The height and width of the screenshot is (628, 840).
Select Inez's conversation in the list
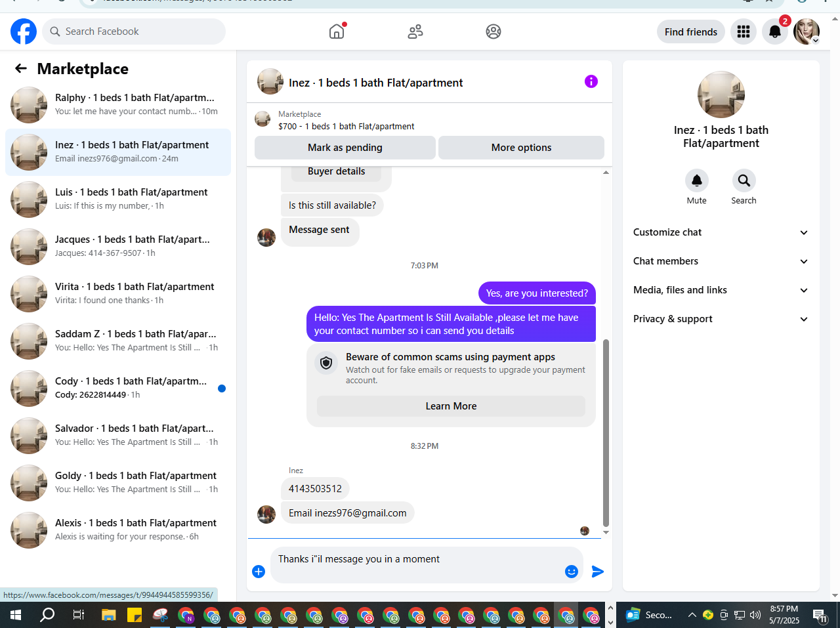pyautogui.click(x=118, y=152)
